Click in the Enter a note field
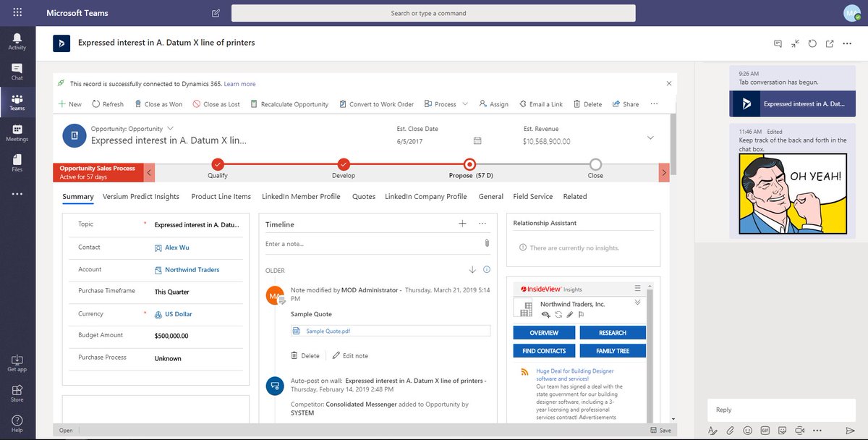This screenshot has height=440, width=868. [373, 244]
